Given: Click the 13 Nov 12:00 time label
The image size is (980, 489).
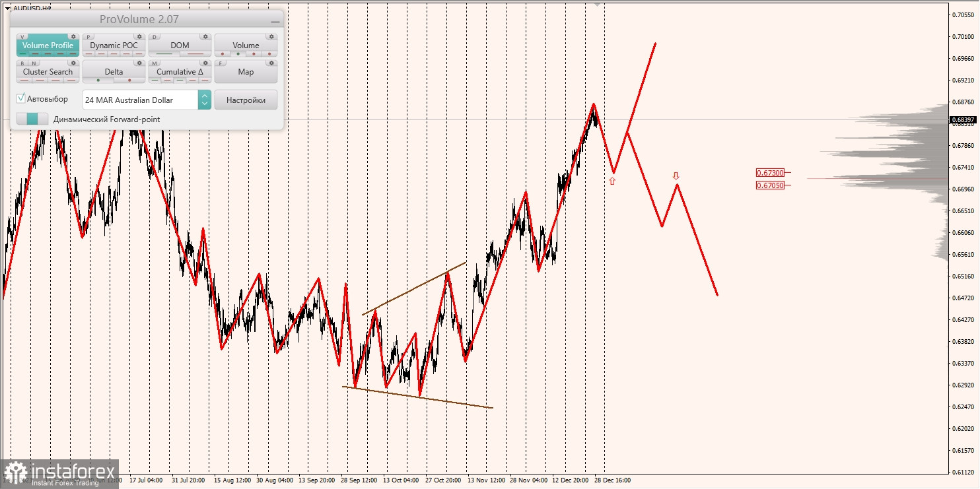Looking at the screenshot, I should (487, 480).
